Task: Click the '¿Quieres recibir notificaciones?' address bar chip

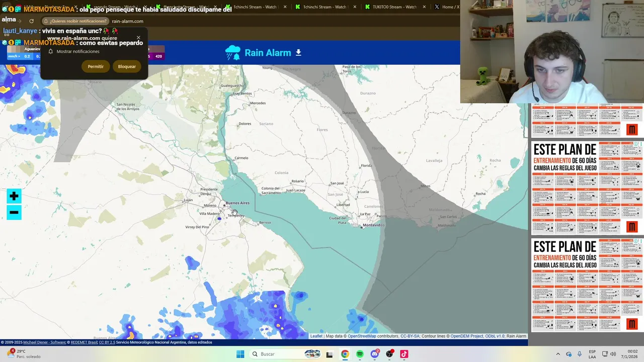Action: [75, 21]
